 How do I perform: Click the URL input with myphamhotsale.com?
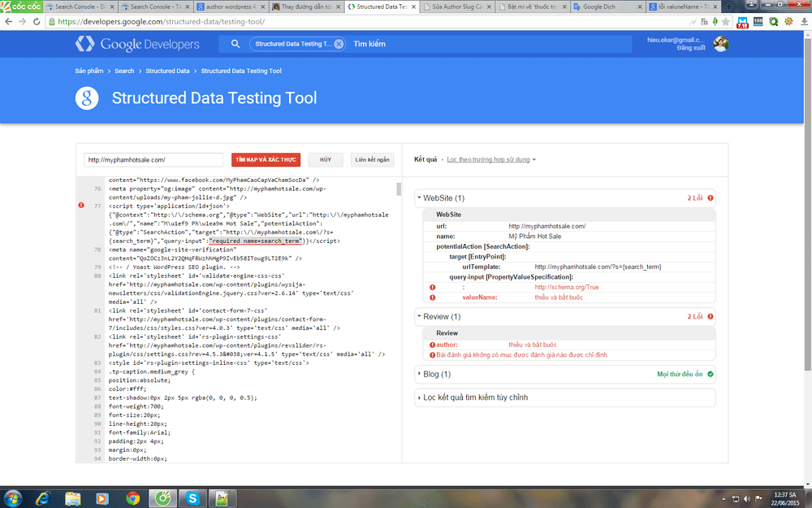pos(153,159)
